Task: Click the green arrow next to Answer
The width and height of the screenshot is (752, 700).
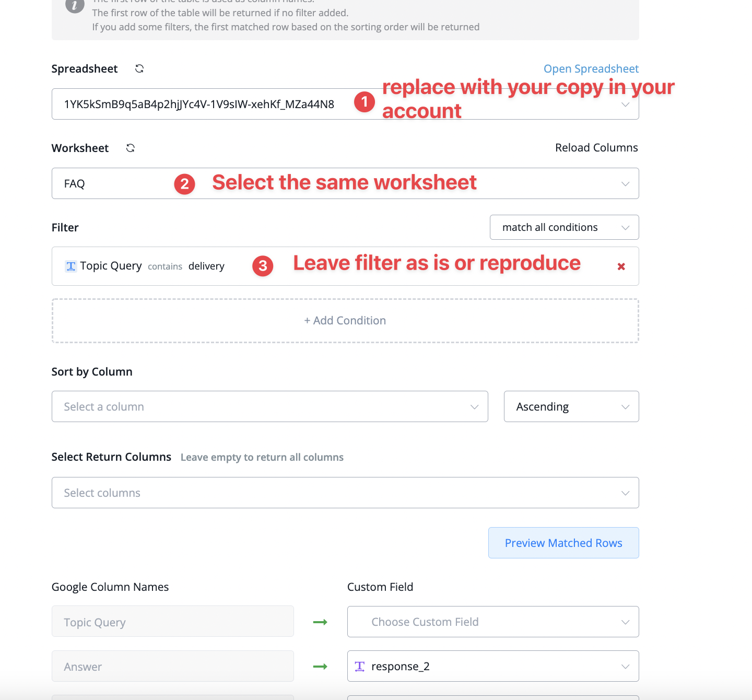Action: tap(320, 666)
